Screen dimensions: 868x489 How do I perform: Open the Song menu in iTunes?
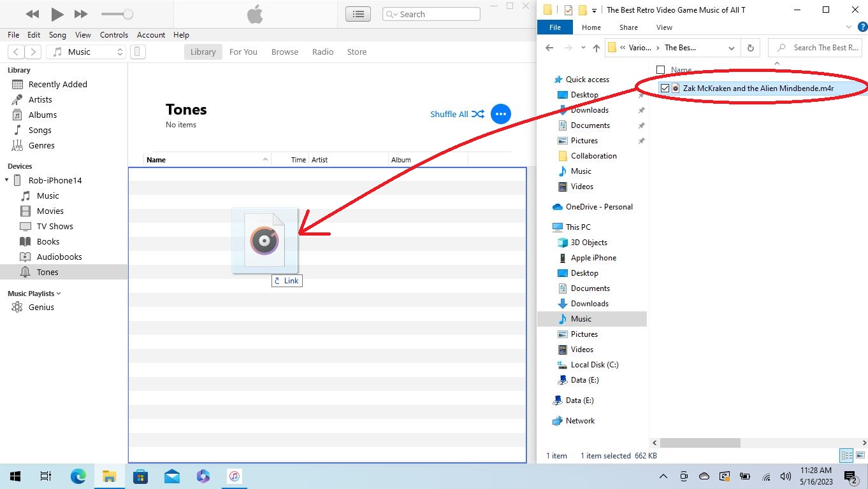57,35
